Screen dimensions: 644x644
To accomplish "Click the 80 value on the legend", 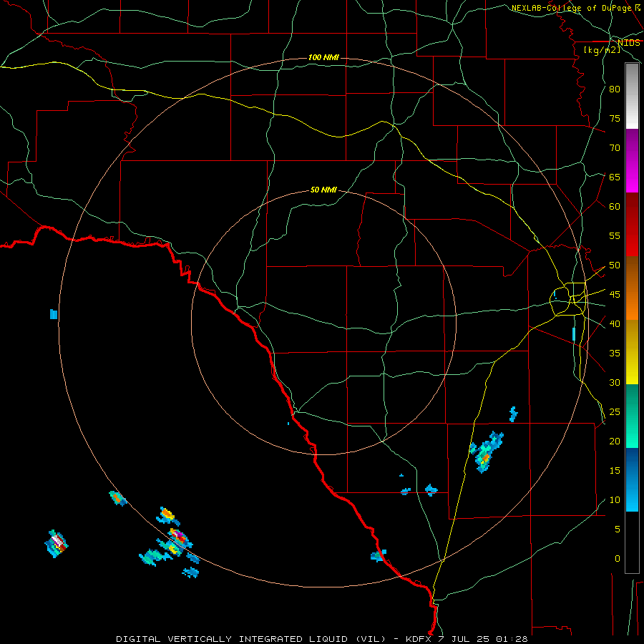I will tap(615, 89).
